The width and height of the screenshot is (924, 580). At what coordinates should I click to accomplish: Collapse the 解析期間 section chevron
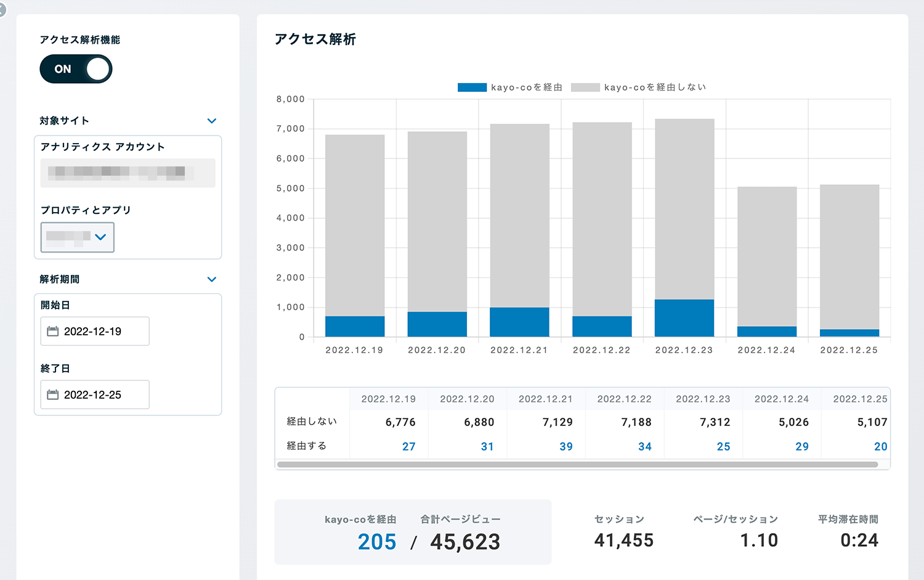pyautogui.click(x=212, y=279)
